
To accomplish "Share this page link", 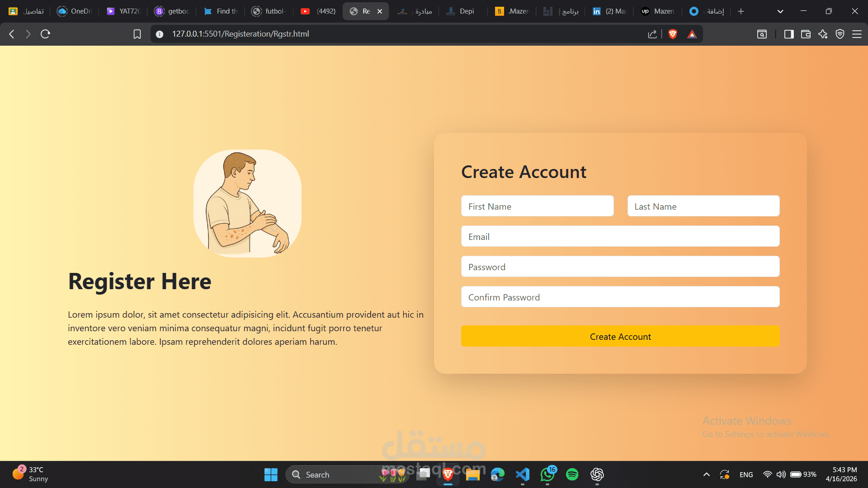I will [652, 34].
